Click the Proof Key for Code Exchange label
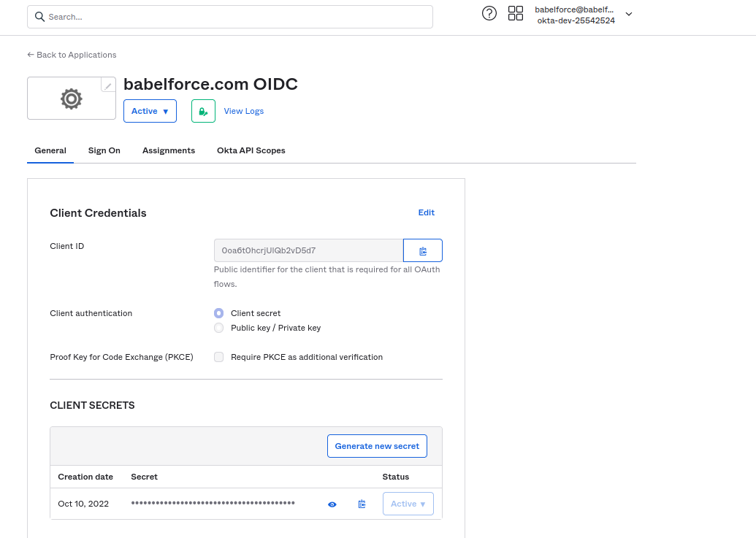756x538 pixels. pyautogui.click(x=121, y=357)
